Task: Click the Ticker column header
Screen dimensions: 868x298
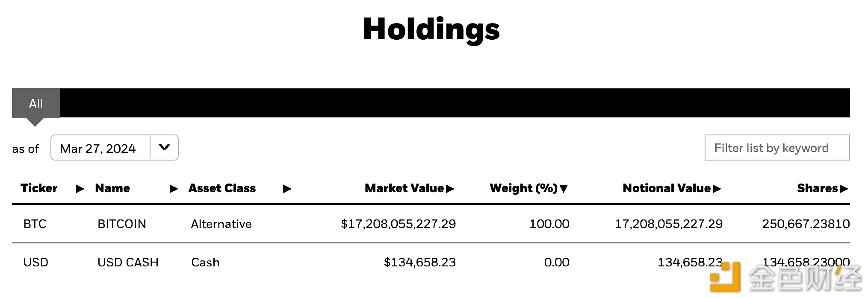Action: point(39,188)
